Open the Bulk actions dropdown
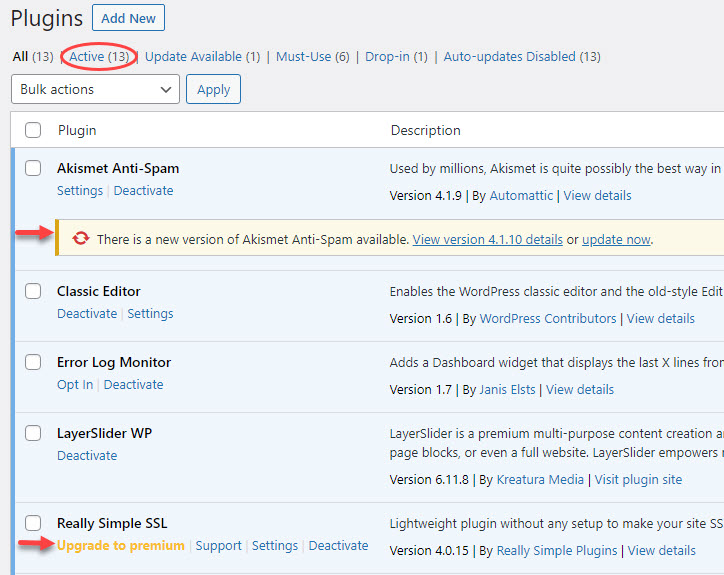This screenshot has height=575, width=724. pos(95,89)
